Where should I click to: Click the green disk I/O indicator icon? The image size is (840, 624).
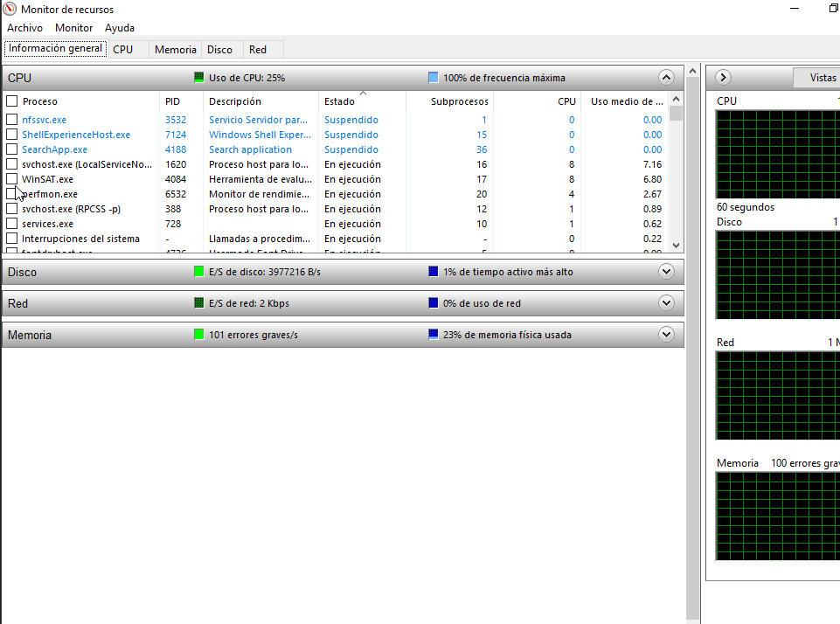coord(199,272)
